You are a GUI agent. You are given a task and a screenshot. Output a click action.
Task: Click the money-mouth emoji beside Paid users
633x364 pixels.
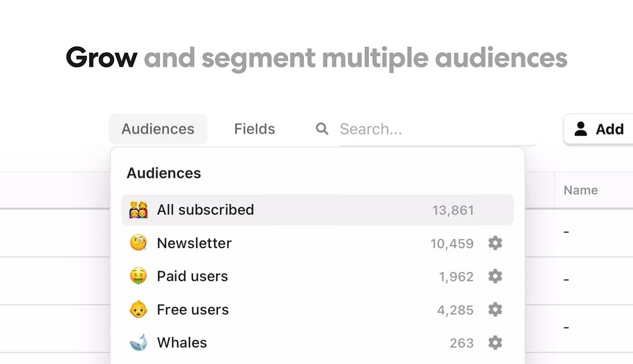[x=138, y=276]
